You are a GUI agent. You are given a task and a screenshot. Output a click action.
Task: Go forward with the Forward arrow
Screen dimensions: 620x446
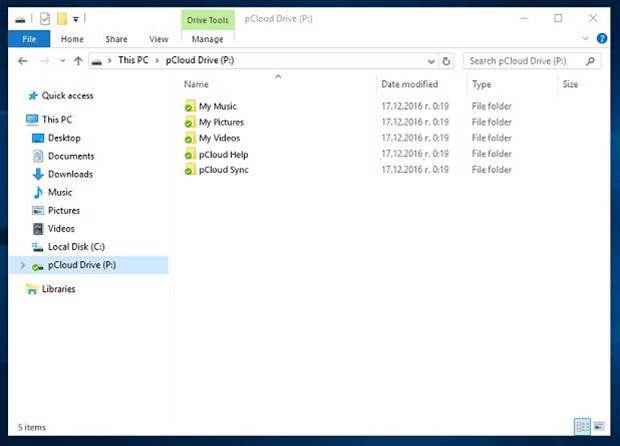[45, 61]
